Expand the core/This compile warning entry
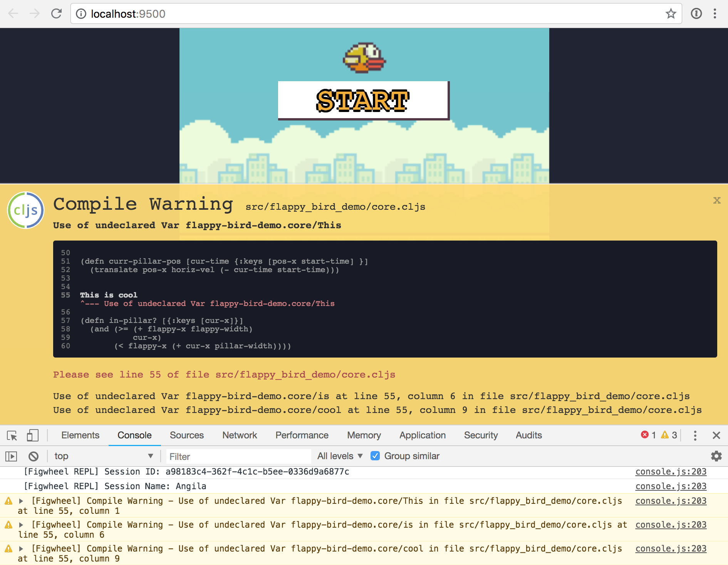The width and height of the screenshot is (728, 565). [x=21, y=501]
